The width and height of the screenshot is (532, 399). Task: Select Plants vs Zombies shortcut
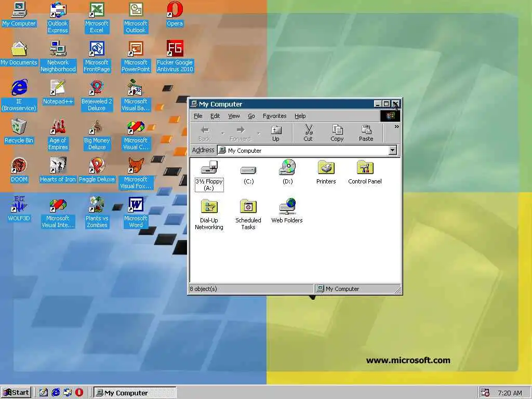click(97, 212)
